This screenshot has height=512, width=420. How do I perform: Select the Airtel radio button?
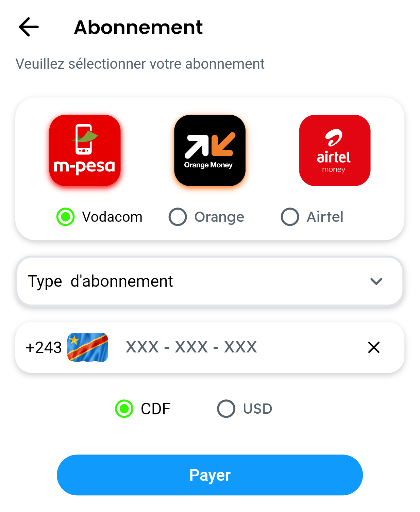coord(290,217)
